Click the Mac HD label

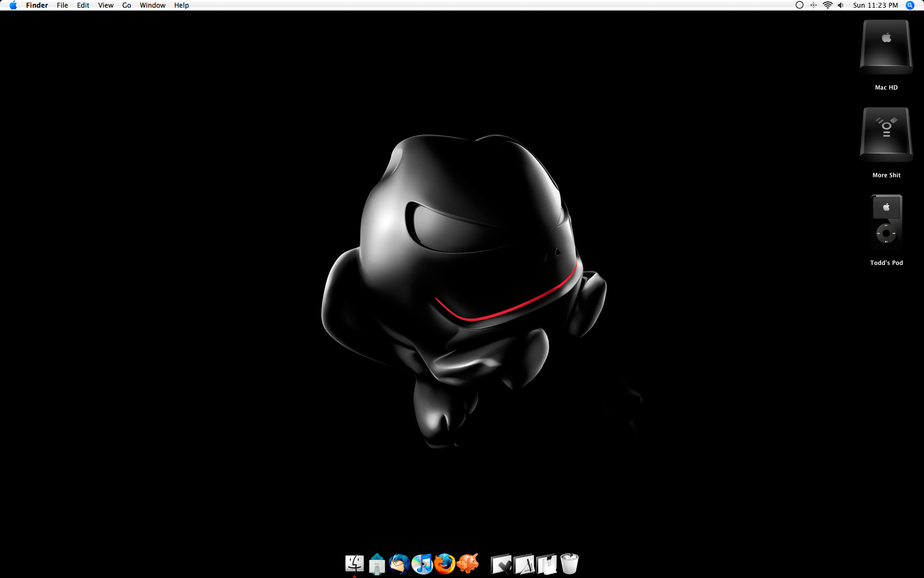click(886, 88)
